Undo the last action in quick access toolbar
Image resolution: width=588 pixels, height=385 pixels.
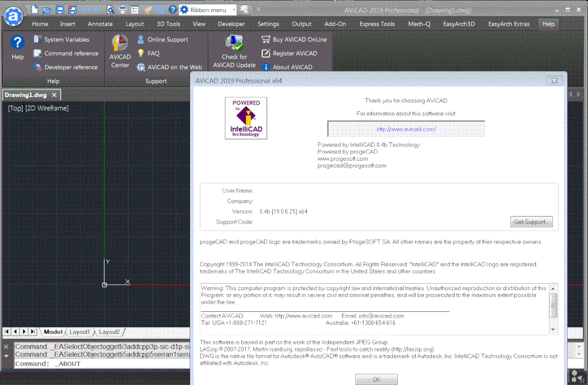85,10
